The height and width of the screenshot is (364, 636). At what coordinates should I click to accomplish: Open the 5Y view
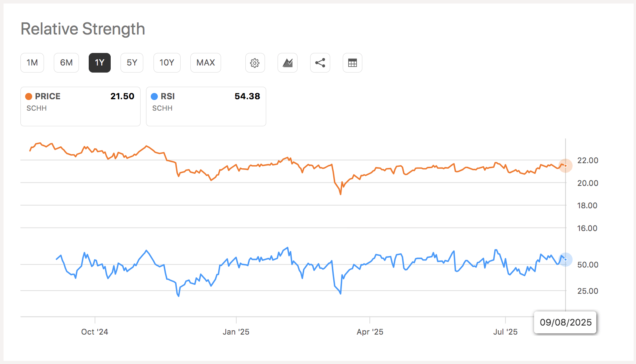[x=132, y=63]
